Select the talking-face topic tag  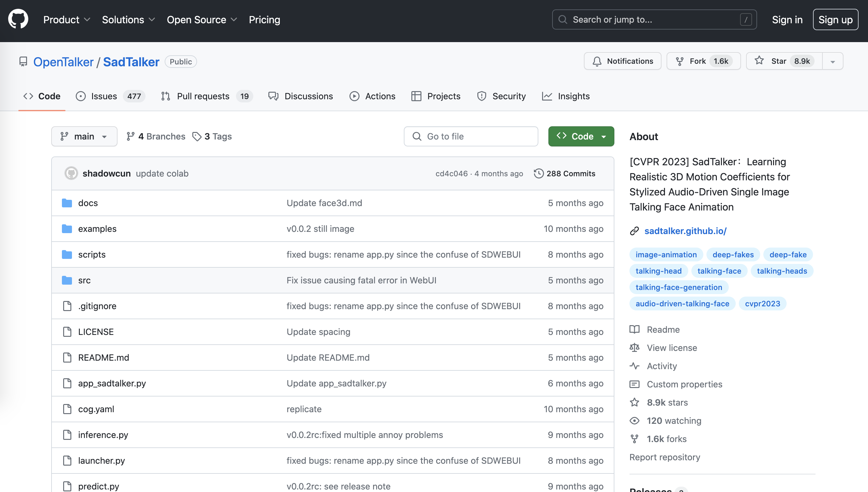click(719, 271)
